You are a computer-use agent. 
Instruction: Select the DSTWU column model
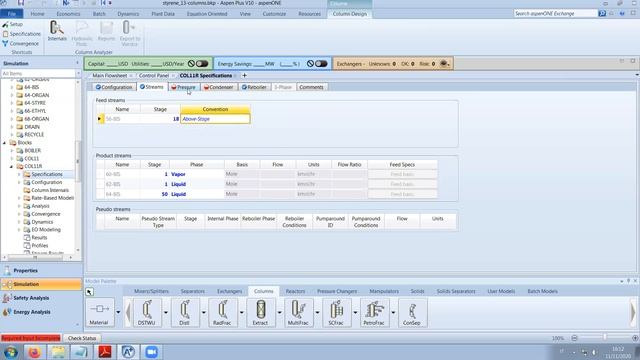click(147, 313)
